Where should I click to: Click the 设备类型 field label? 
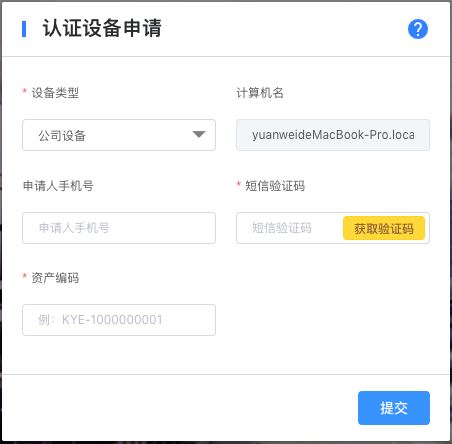coord(55,93)
